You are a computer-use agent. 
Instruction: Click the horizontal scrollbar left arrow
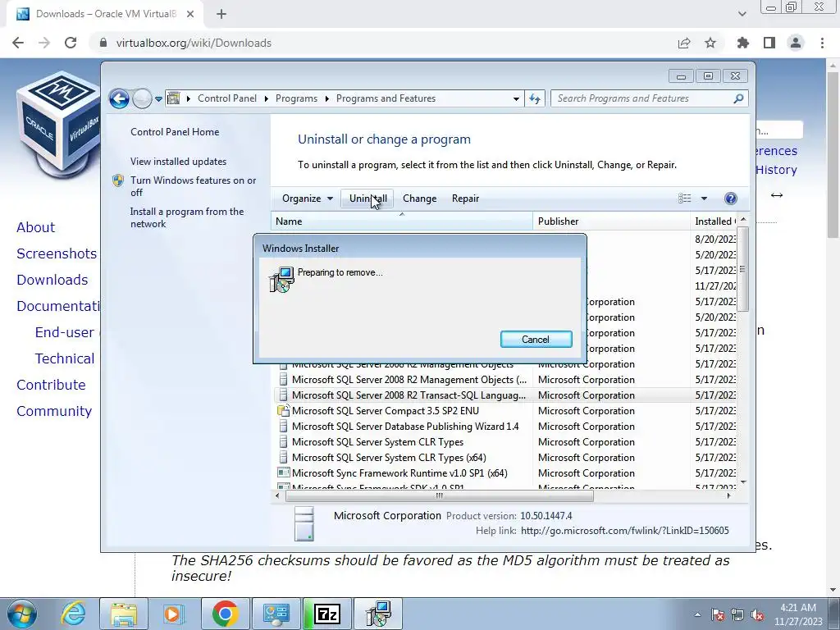click(x=277, y=496)
